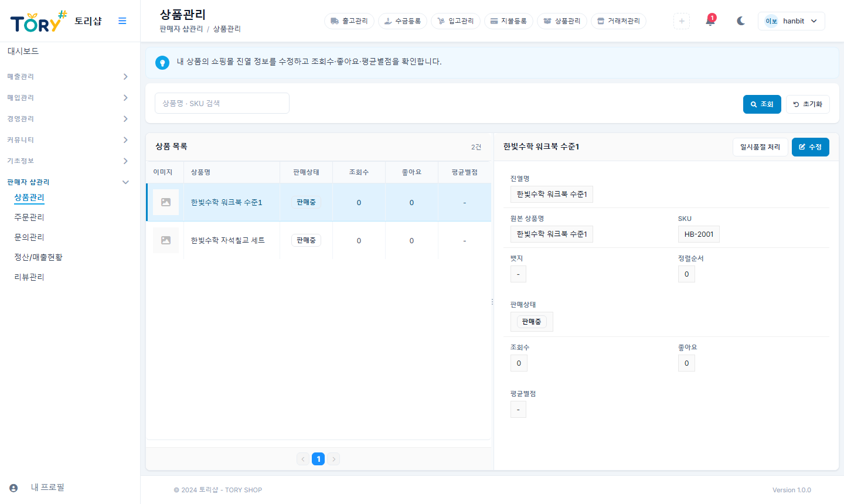The image size is (844, 504).
Task: Add a new shortcut with plus icon
Action: point(682,21)
